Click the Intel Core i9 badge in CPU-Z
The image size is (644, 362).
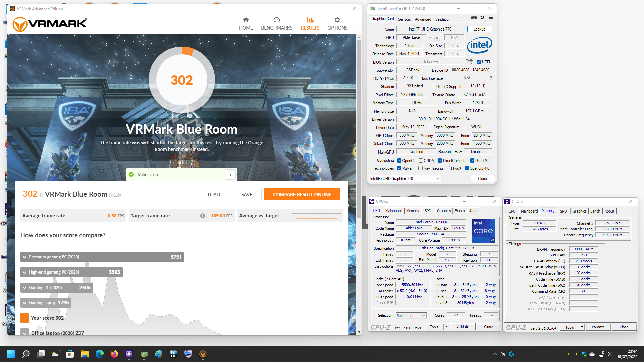[x=483, y=231]
